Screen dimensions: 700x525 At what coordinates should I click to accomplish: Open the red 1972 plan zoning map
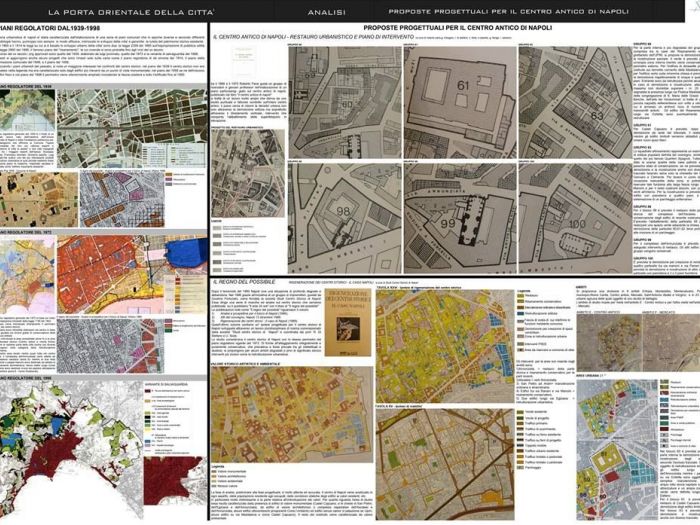(x=132, y=275)
